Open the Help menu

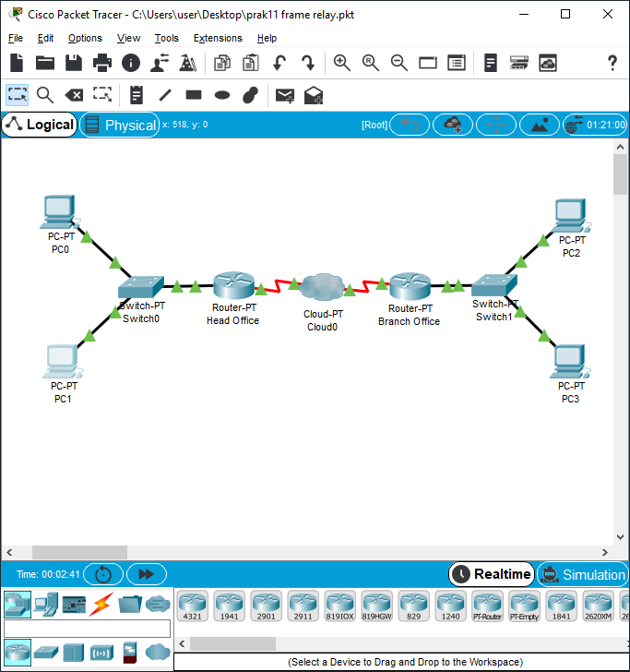coord(267,38)
